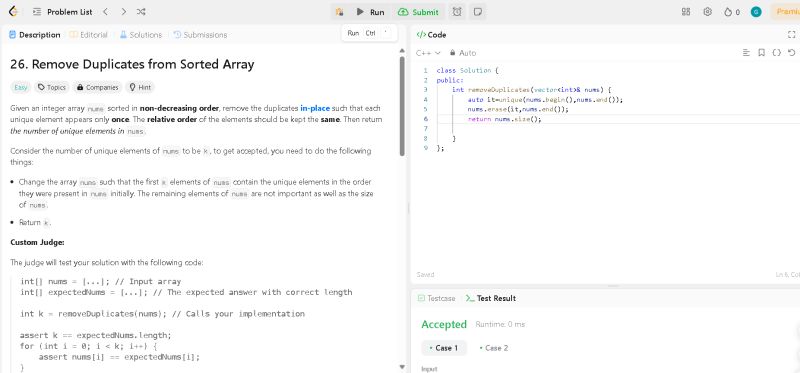Click the Premium button
The width and height of the screenshot is (800, 373).
pos(786,12)
